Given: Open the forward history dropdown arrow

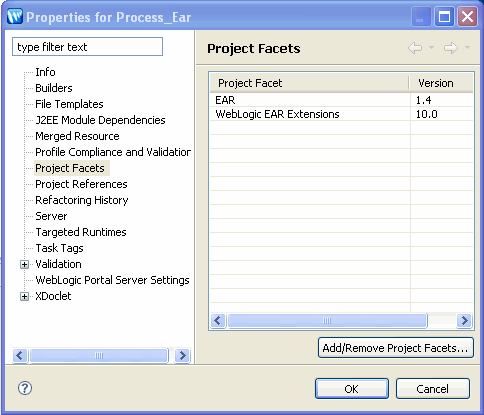Looking at the screenshot, I should click(467, 48).
